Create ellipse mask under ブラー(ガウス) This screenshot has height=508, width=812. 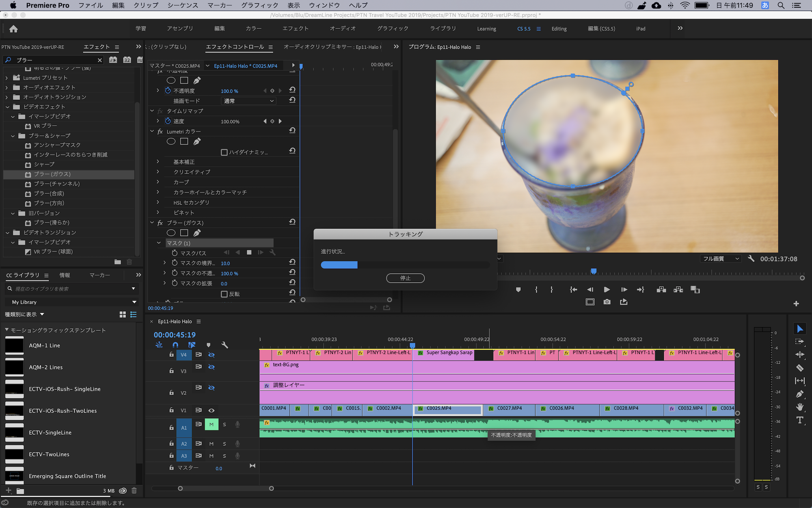[x=171, y=233]
